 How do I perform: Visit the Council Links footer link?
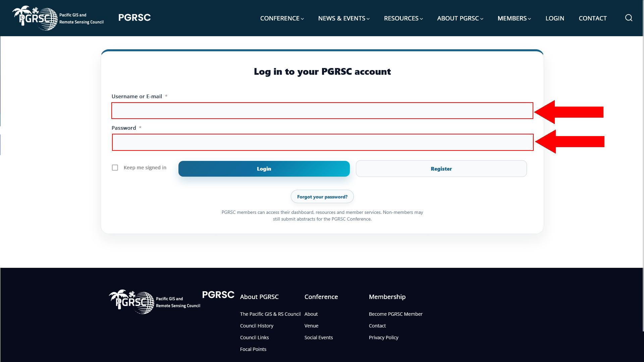255,338
